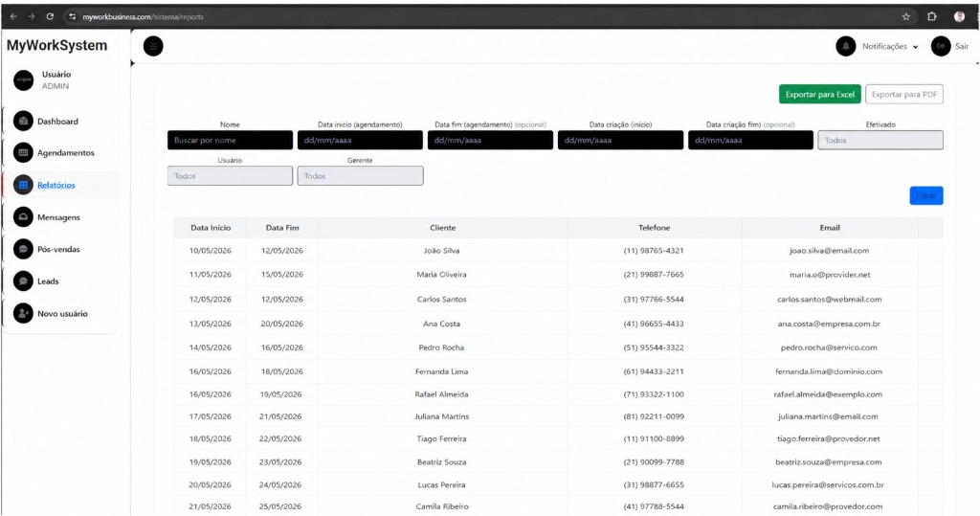This screenshot has width=980, height=516.
Task: Click client name João Silva
Action: coord(442,250)
